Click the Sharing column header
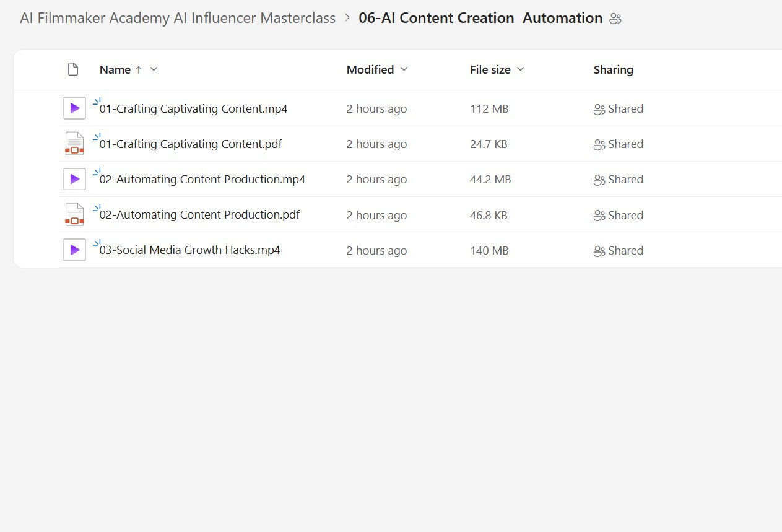Viewport: 782px width, 532px height. point(613,70)
